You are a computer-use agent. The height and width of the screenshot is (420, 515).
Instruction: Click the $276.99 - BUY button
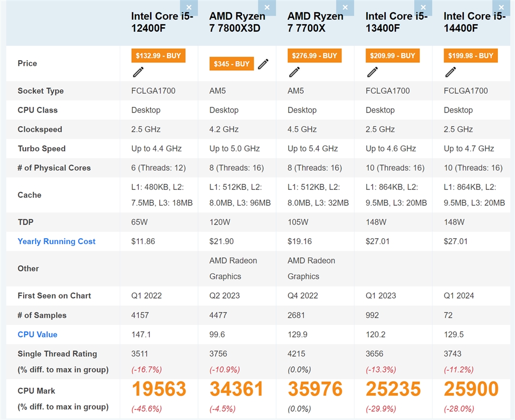(x=314, y=56)
